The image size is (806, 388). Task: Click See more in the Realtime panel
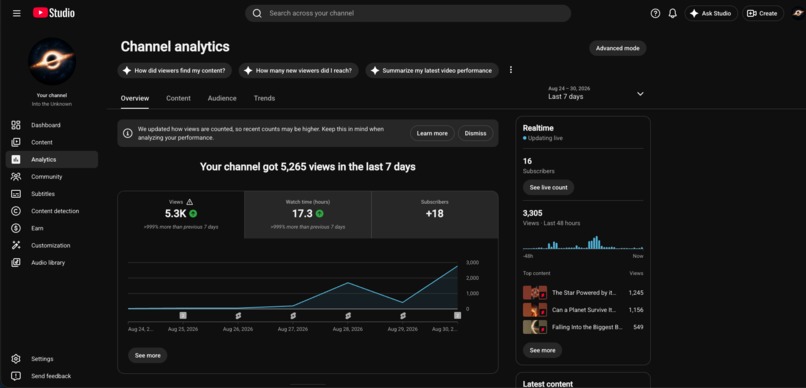542,350
